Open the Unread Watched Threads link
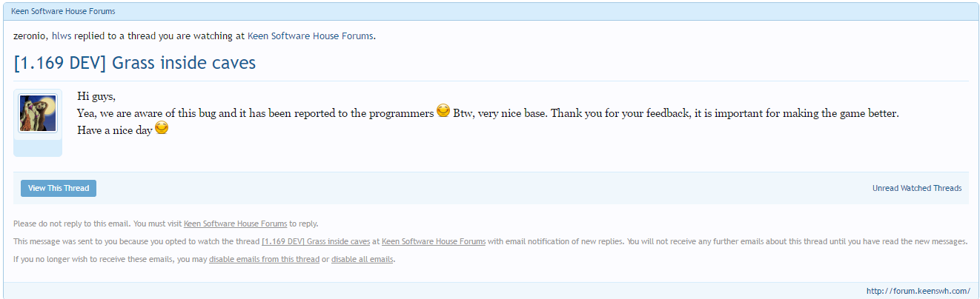 (916, 189)
